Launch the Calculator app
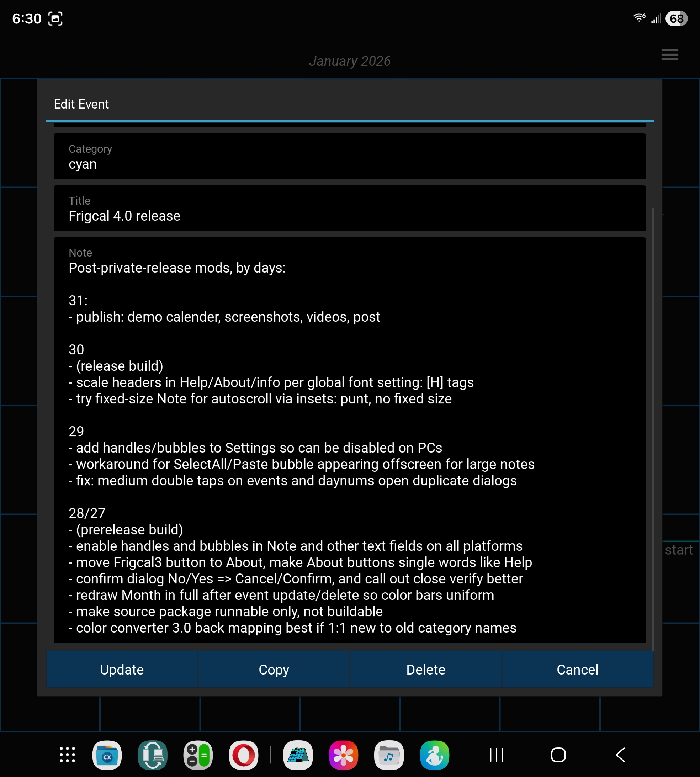The height and width of the screenshot is (777, 700). click(x=198, y=755)
